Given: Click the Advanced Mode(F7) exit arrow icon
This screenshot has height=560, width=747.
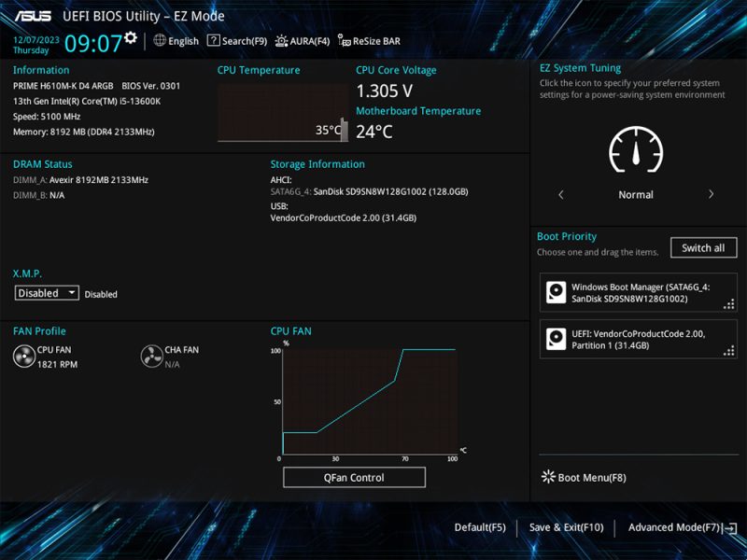Looking at the screenshot, I should (x=730, y=528).
